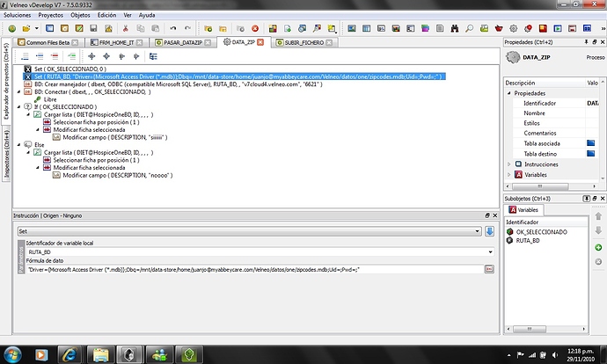Collapse the BD: Conectar node
607x364 pixels.
(19, 91)
